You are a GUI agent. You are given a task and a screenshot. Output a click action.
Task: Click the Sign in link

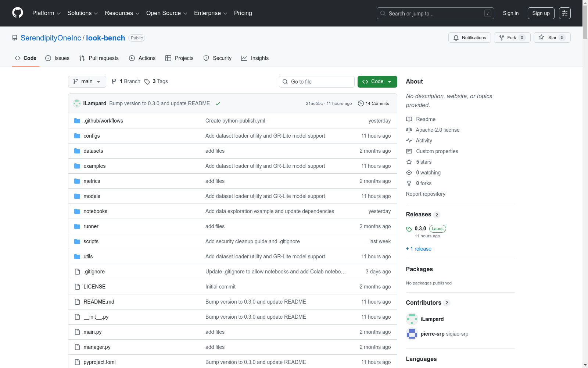511,13
